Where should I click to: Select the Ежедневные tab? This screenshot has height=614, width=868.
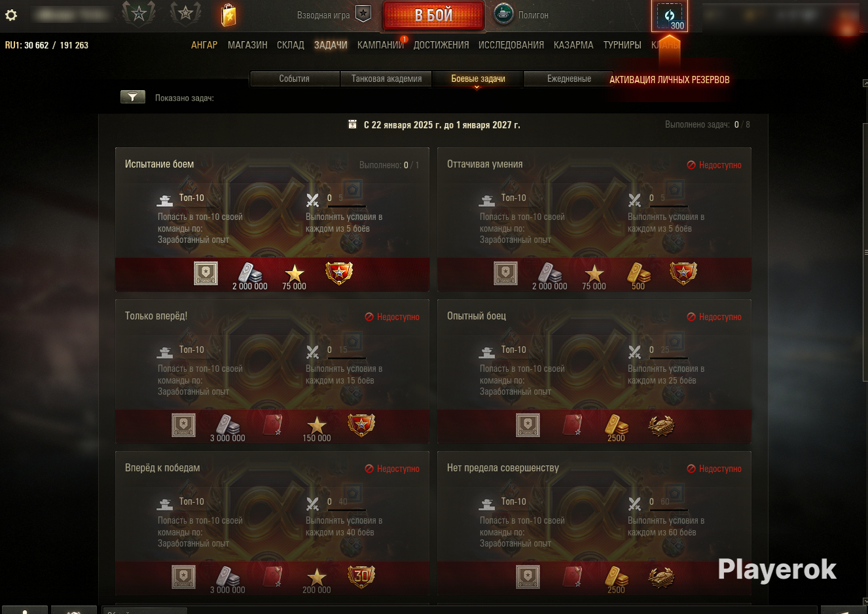[x=569, y=79]
